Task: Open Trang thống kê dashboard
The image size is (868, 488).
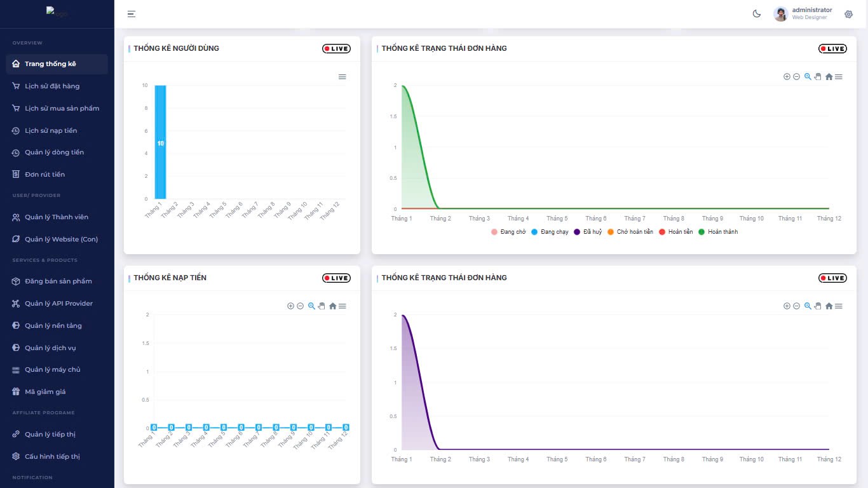Action: pyautogui.click(x=57, y=64)
